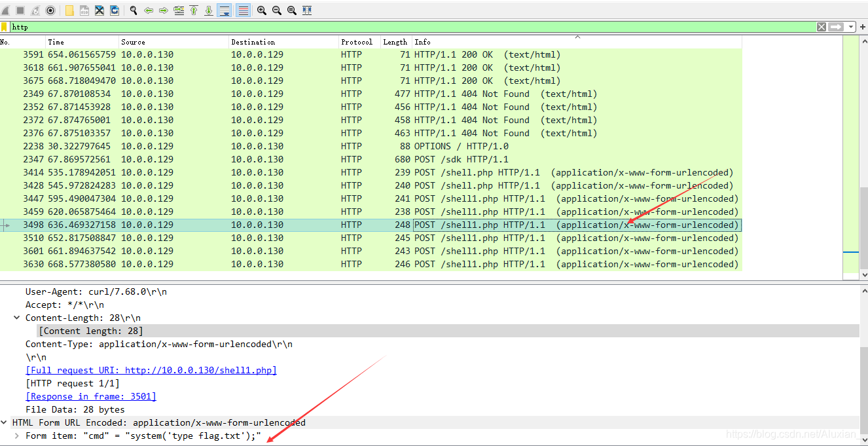868x446 pixels.
Task: Restart the current capture
Action: point(35,10)
